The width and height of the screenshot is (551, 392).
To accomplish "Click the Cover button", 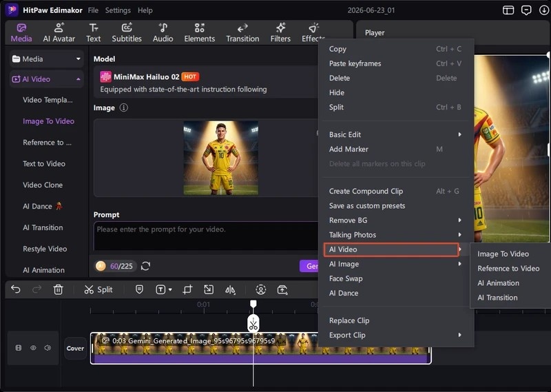I will 75,348.
